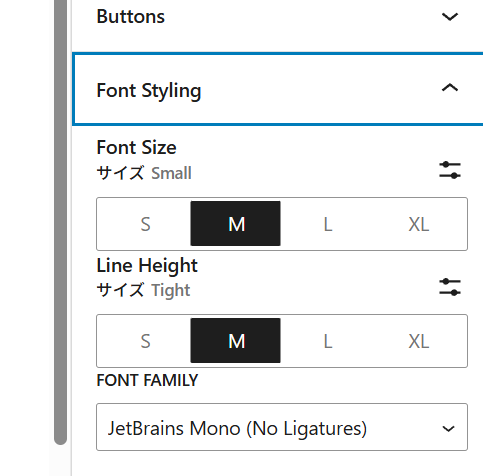Expand the Buttons panel chevron

[x=450, y=16]
